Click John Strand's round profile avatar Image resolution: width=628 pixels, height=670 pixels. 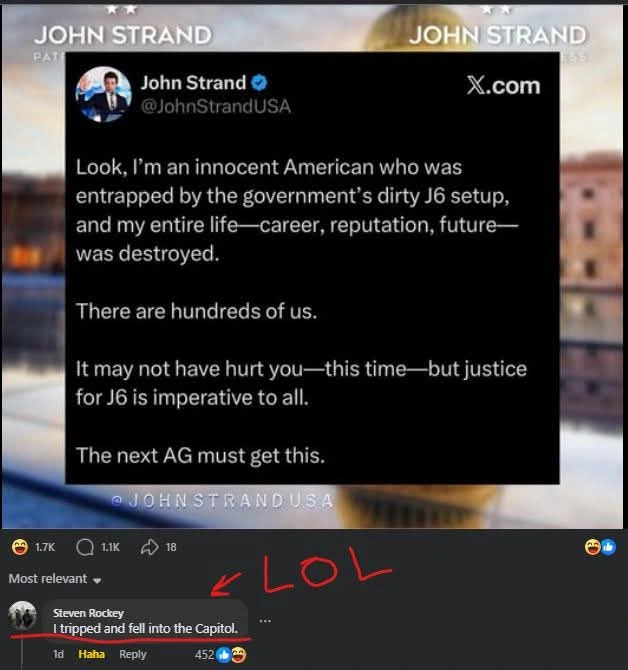tap(103, 94)
